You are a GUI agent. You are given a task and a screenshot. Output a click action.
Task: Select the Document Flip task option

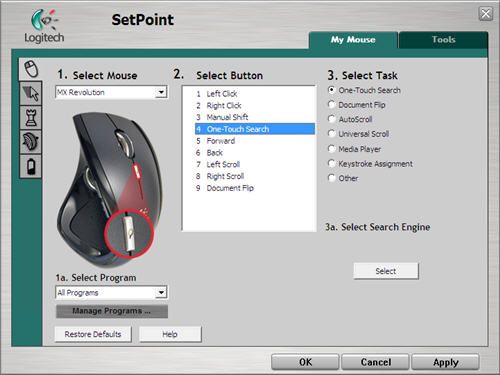pos(331,105)
